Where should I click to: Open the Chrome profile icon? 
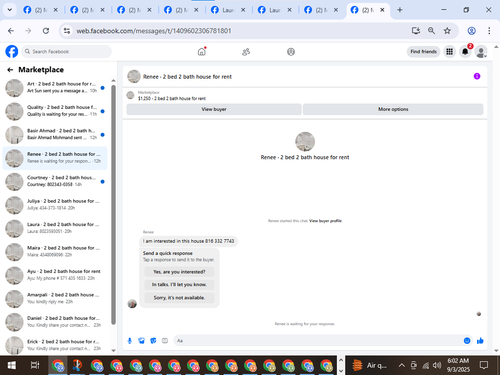tap(471, 31)
